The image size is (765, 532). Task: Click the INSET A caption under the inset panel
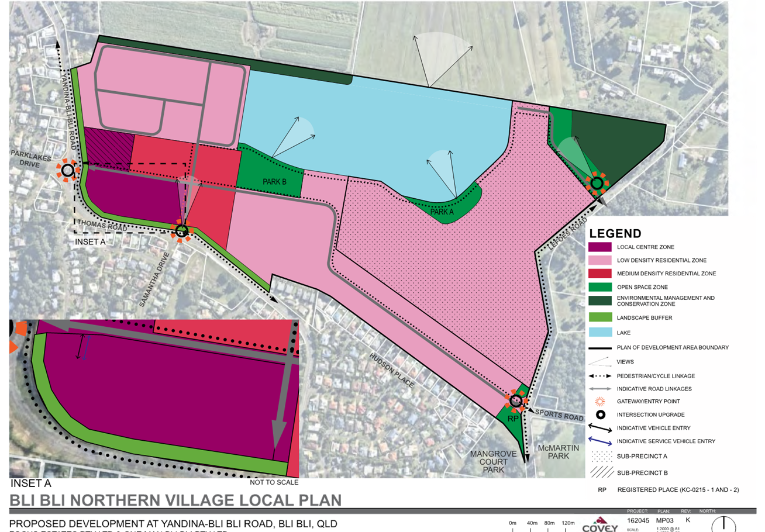[x=31, y=484]
